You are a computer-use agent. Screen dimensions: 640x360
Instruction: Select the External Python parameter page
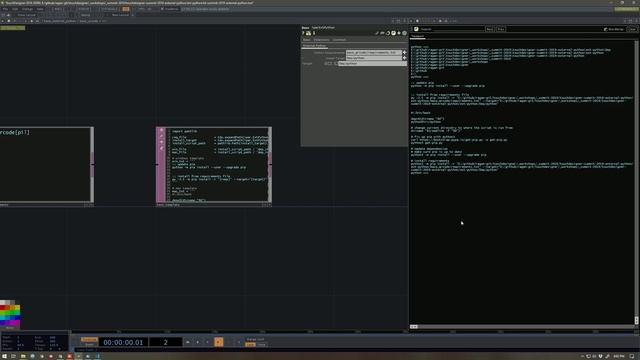pos(314,46)
